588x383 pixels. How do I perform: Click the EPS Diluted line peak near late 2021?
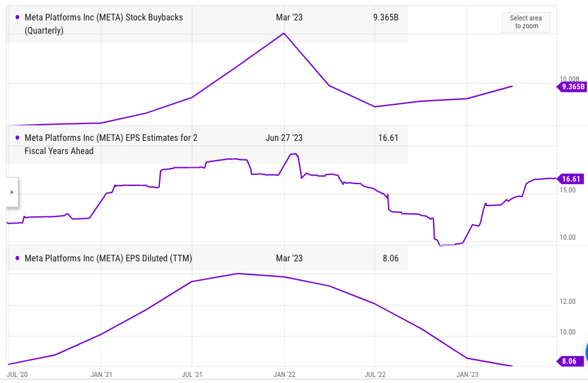(x=238, y=274)
